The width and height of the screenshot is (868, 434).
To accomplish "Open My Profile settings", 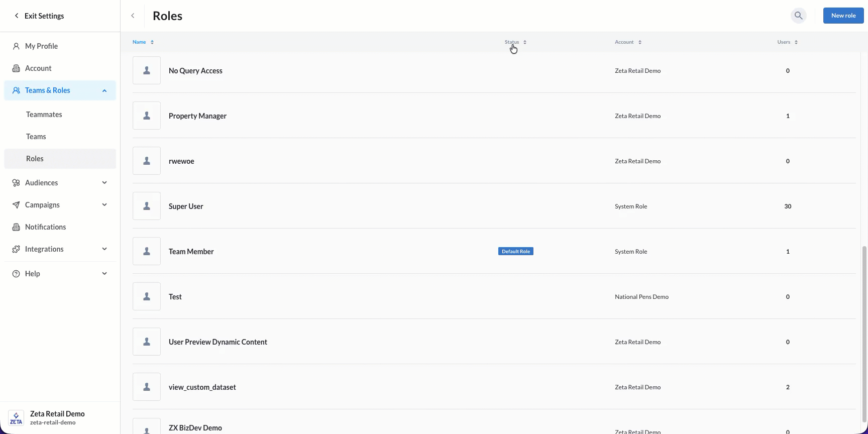I will [60, 46].
